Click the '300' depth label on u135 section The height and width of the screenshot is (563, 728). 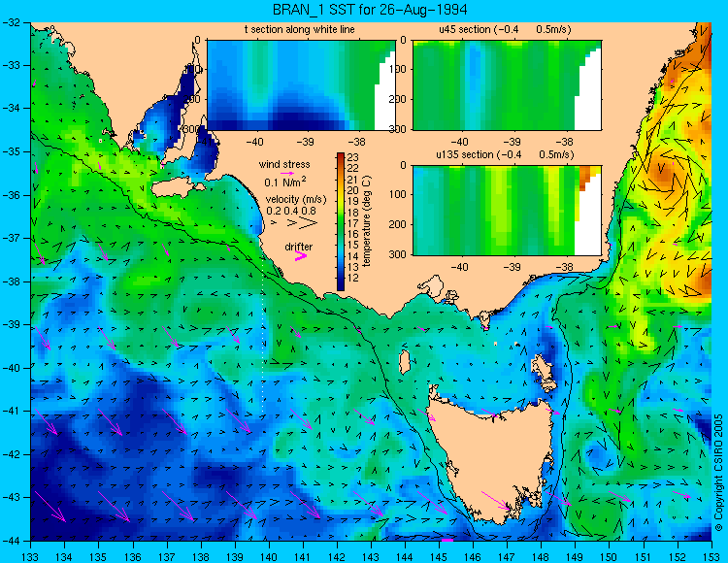coord(399,254)
